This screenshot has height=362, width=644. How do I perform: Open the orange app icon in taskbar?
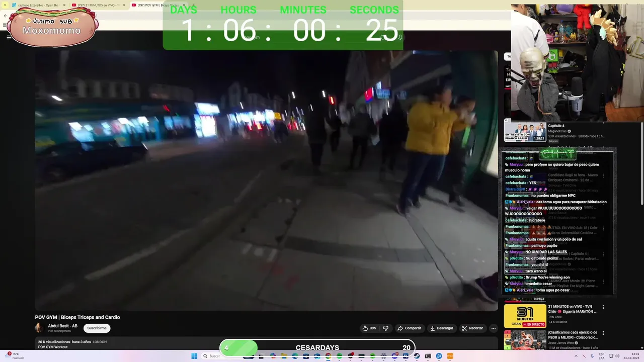tap(450, 356)
